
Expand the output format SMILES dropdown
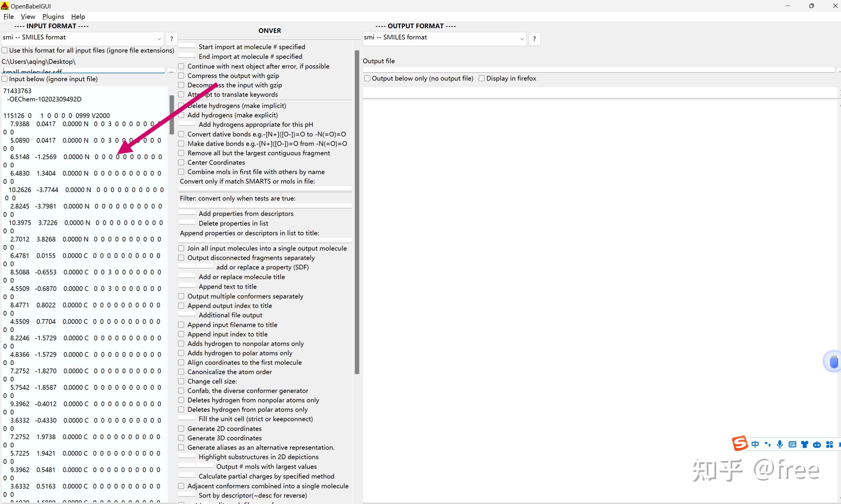click(x=521, y=39)
